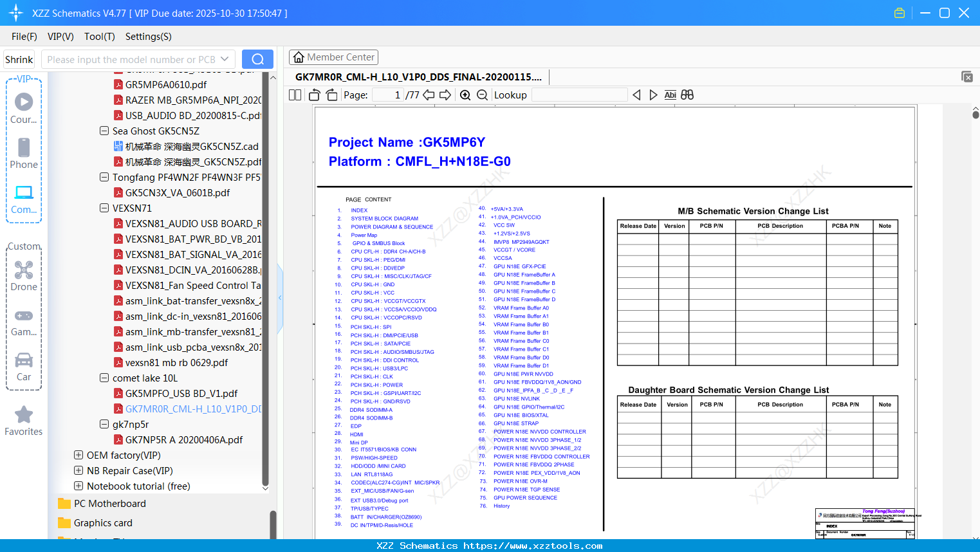Open the Phone sidebar category

[x=24, y=153]
